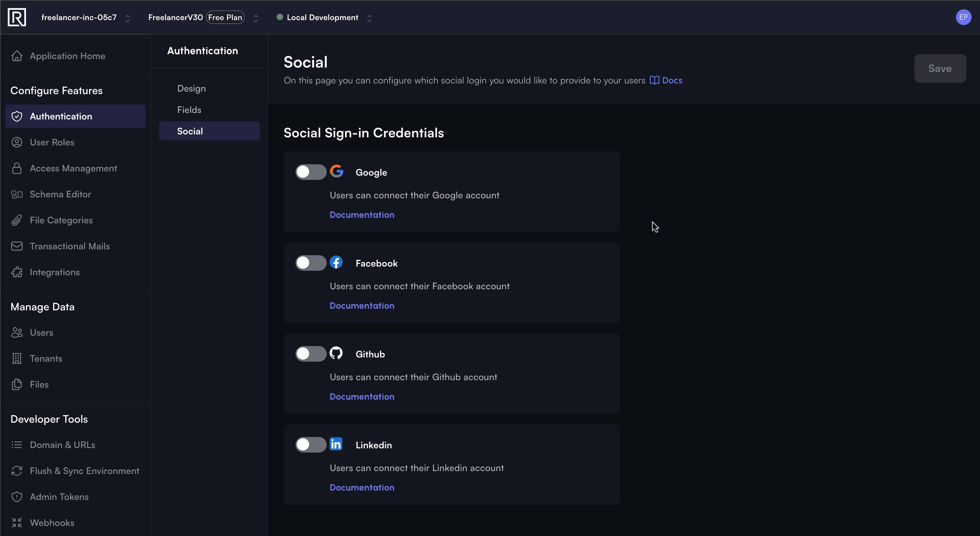
Task: Open the Fields authentication tab
Action: tap(209, 109)
